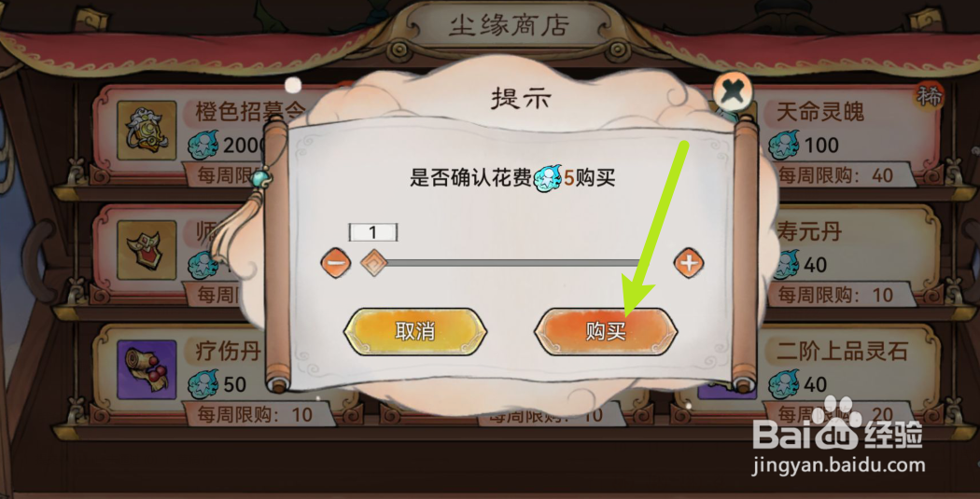Click the quantity number field showing 1
The image size is (980, 499).
pos(373,232)
